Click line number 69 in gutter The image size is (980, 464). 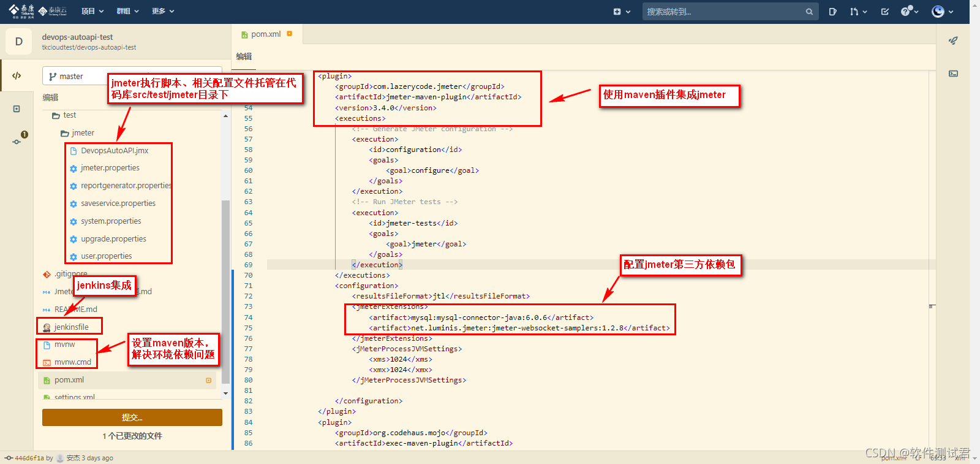(248, 265)
